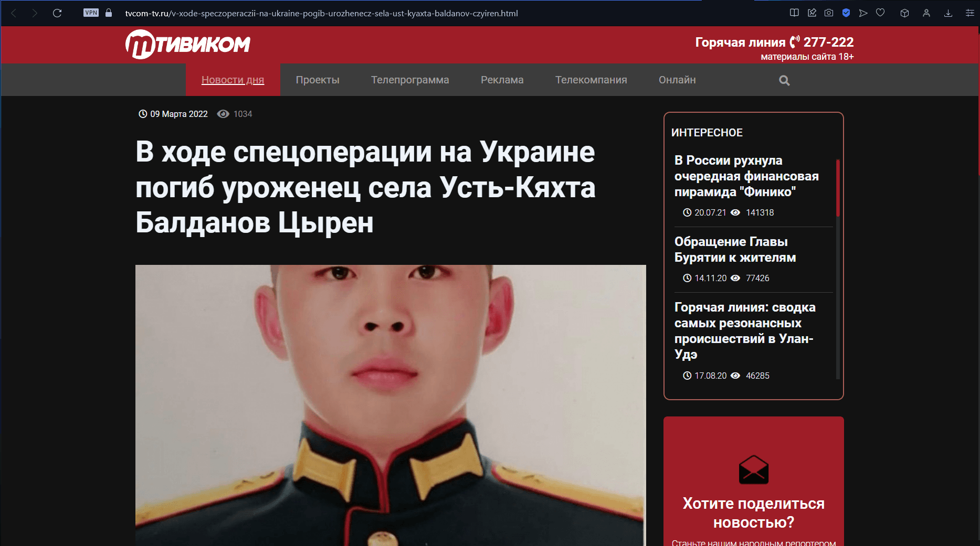Open the Новости дня tab
The image size is (980, 546).
pyautogui.click(x=233, y=80)
